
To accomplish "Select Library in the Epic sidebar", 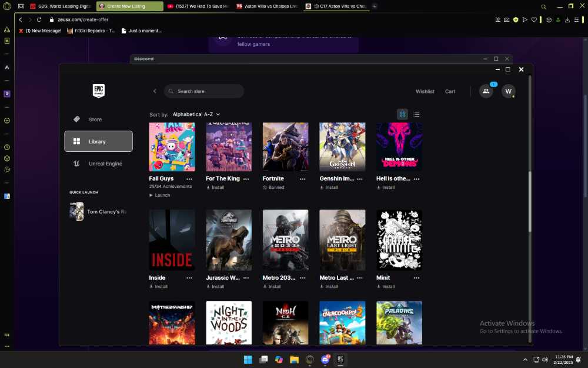I will (x=98, y=141).
